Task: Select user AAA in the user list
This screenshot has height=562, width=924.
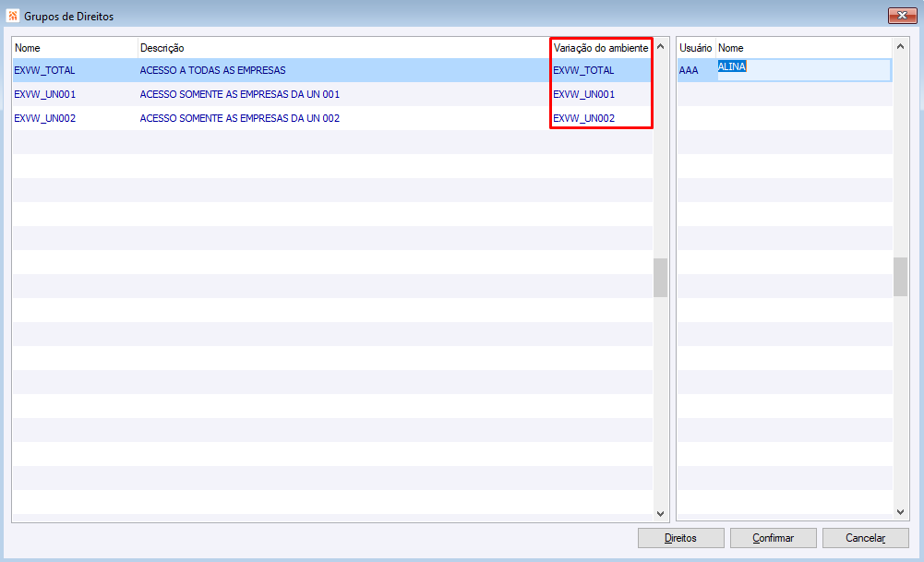Action: pos(689,70)
